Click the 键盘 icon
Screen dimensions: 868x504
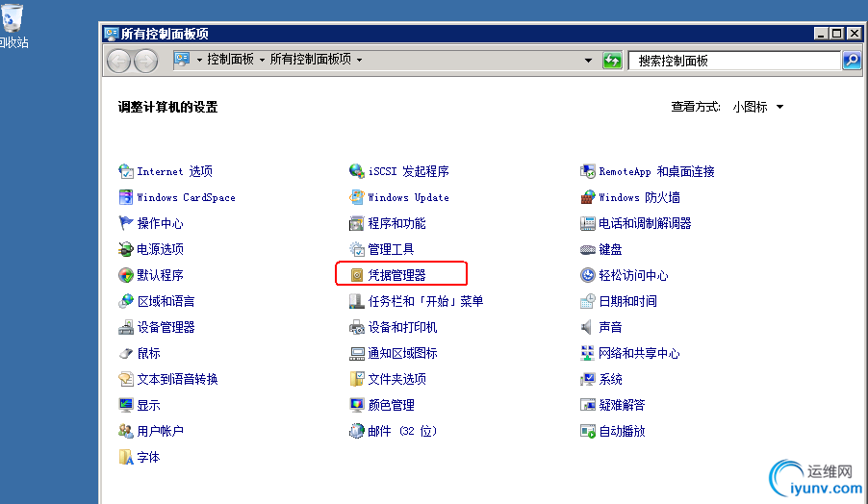(x=587, y=249)
